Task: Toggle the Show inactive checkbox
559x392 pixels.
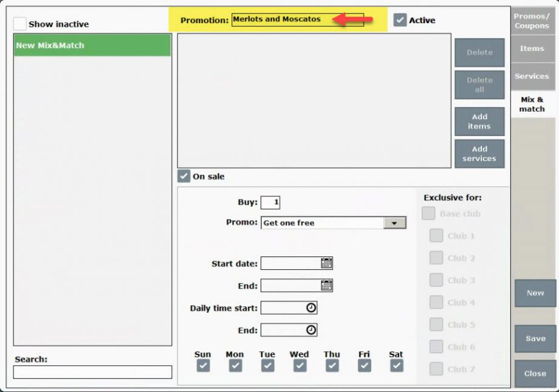Action: click(19, 24)
